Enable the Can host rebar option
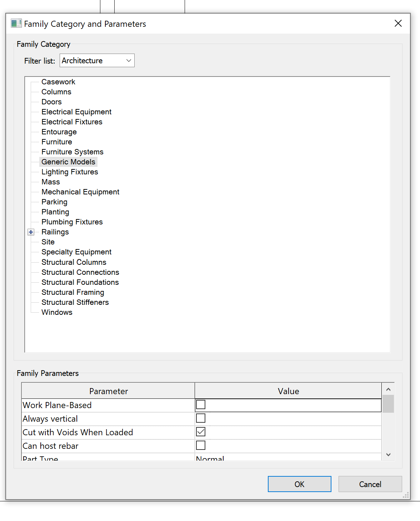420x521 pixels. pyautogui.click(x=200, y=445)
